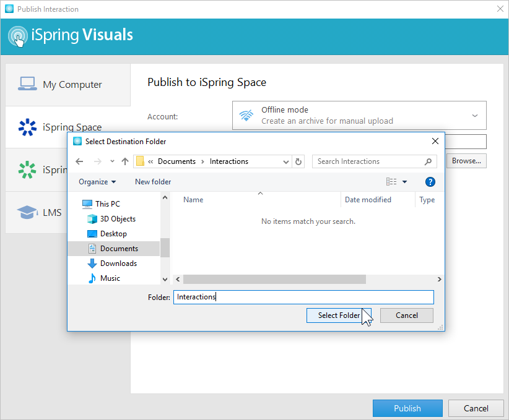Click the Select Folder button

point(339,315)
